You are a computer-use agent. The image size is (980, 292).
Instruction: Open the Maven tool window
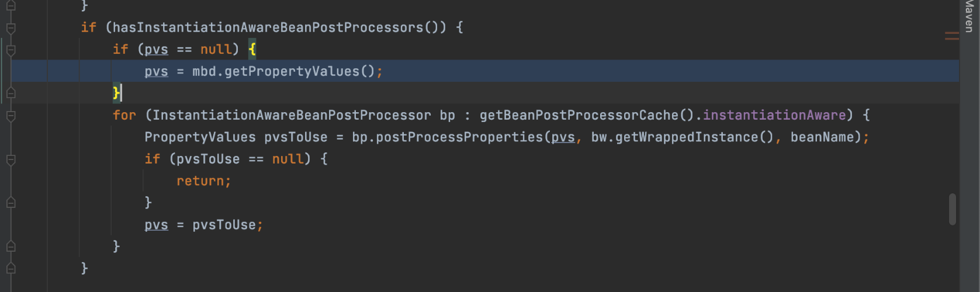(969, 16)
